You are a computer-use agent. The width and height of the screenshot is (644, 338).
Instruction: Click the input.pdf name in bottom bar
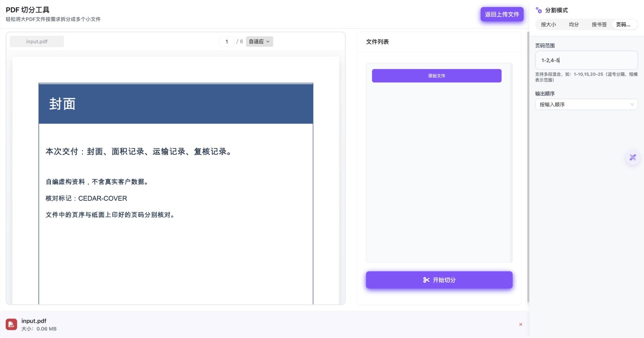(x=34, y=321)
